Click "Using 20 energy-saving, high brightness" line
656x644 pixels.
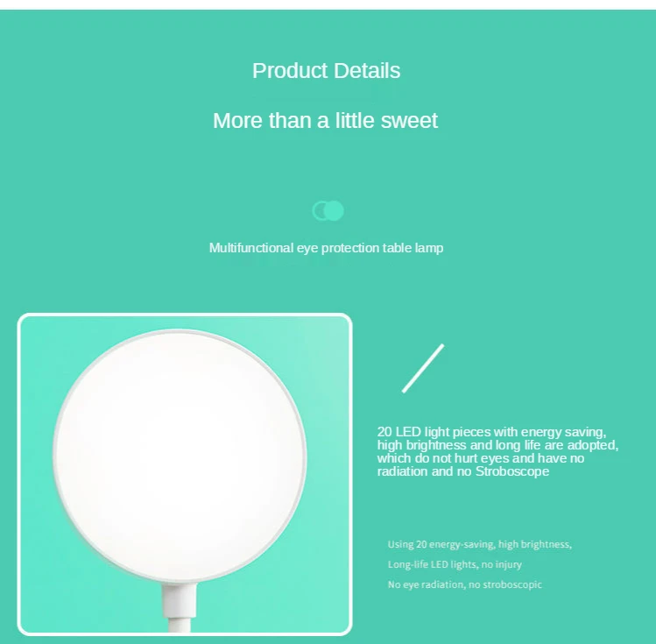pos(479,544)
